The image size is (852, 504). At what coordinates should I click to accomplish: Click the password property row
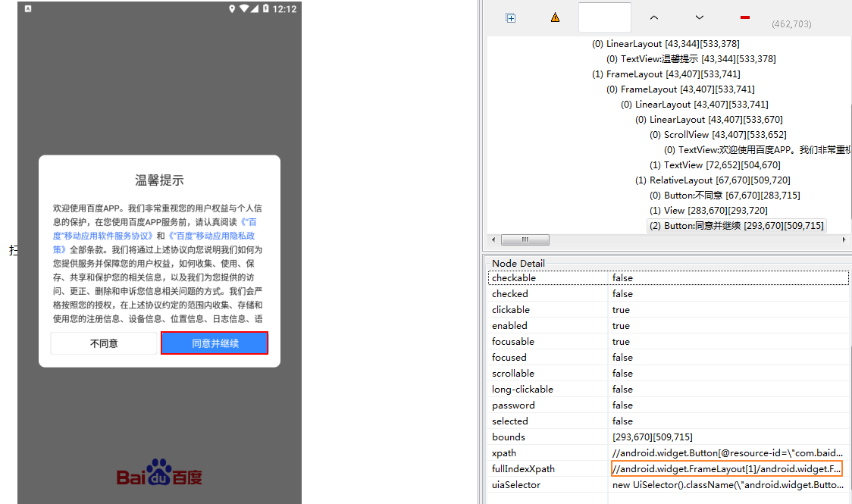669,405
